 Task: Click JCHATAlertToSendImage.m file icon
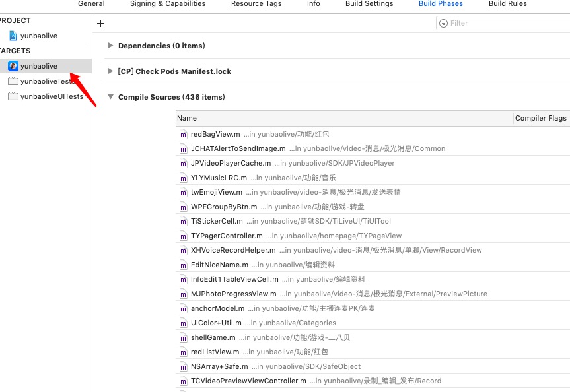pyautogui.click(x=183, y=149)
